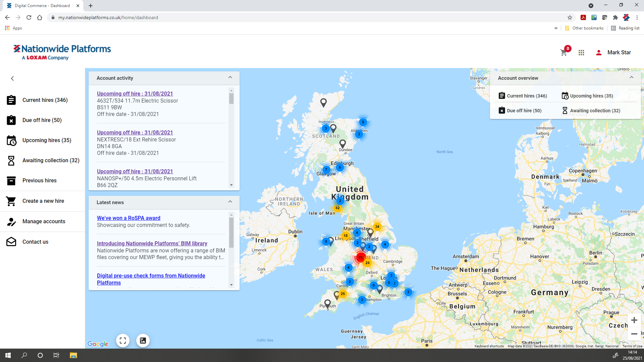
Task: Click the grey pin marker near Dundee
Action: [342, 144]
